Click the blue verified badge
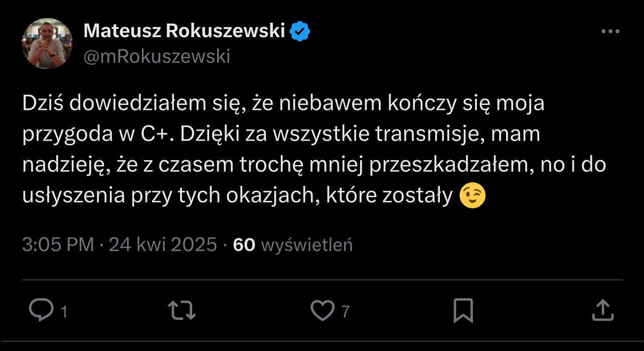 pyautogui.click(x=301, y=32)
